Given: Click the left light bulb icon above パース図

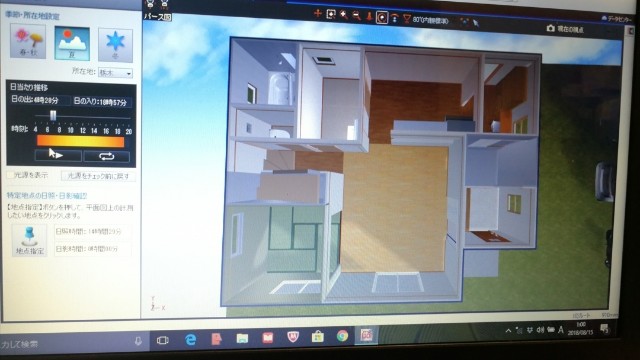Looking at the screenshot, I should [x=150, y=4].
